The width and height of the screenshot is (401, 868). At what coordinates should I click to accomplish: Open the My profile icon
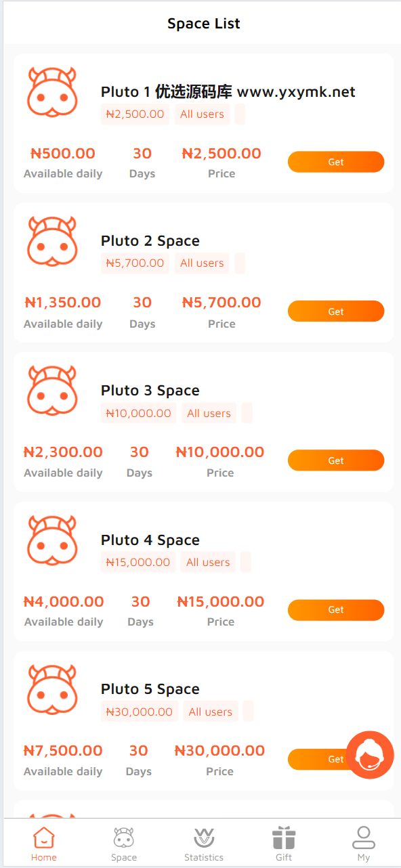tap(364, 838)
